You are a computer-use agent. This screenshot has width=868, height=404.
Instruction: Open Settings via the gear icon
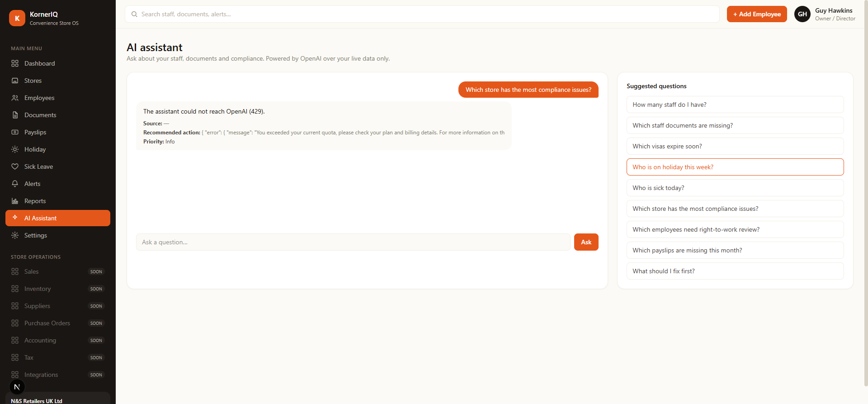[x=15, y=235]
